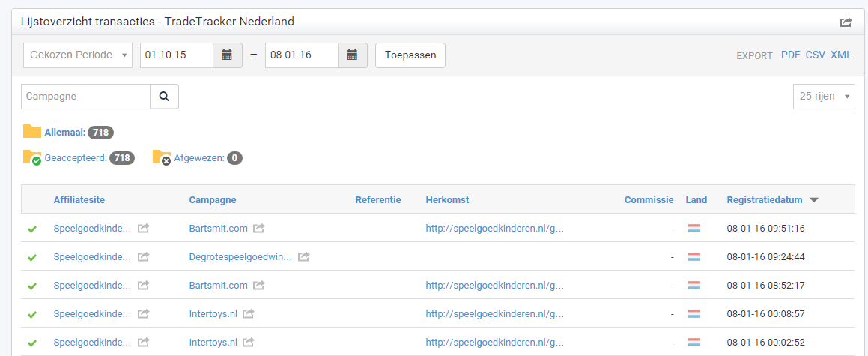Sort by Campagne column header
Viewport: 868px width, 356px height.
pyautogui.click(x=213, y=200)
